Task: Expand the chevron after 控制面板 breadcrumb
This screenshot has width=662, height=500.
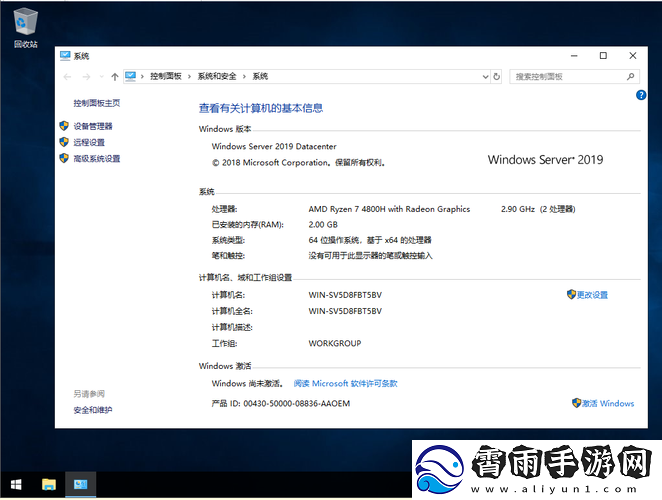Action: tap(189, 76)
